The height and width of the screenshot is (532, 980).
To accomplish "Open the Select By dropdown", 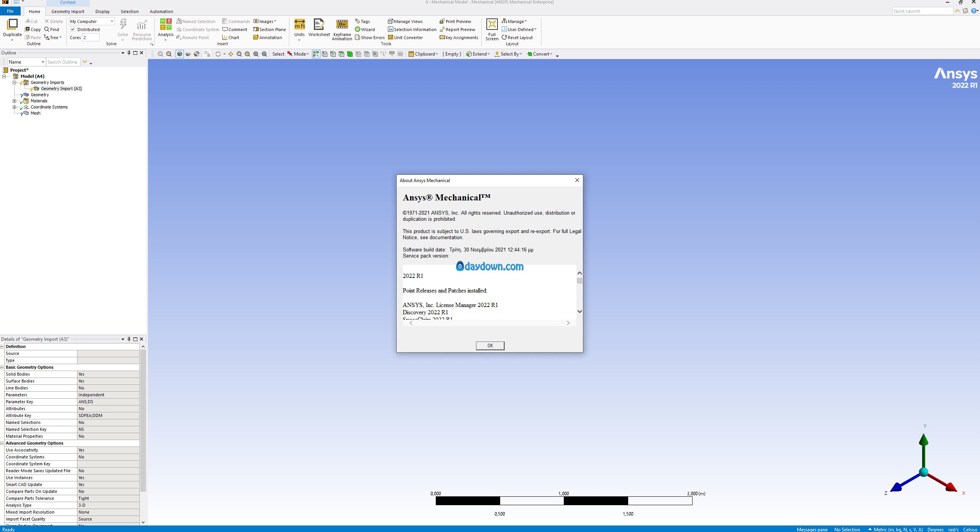I will (508, 54).
